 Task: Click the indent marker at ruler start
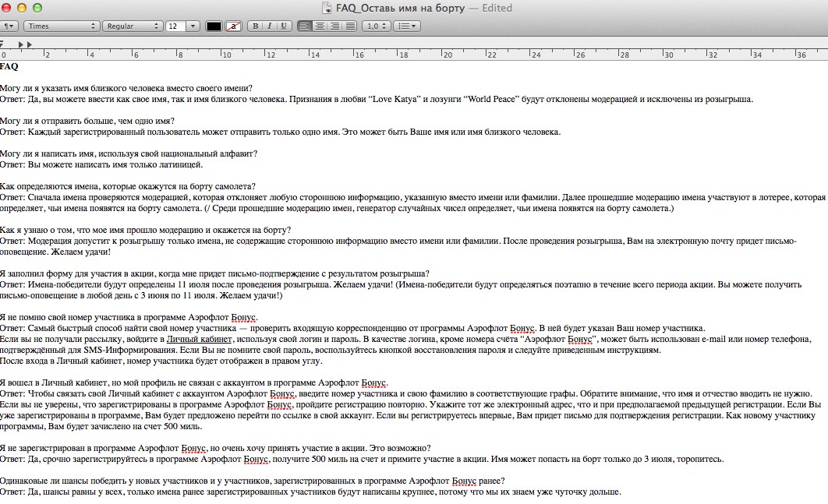(2, 44)
